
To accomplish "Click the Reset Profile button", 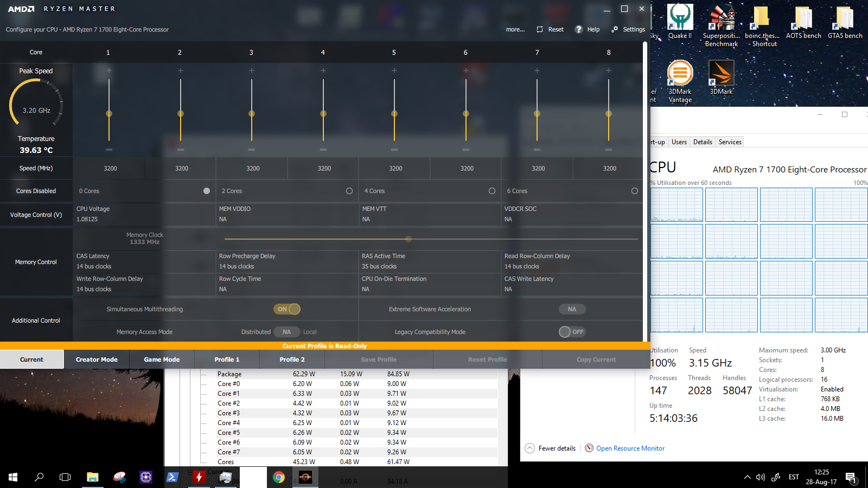I will pos(488,359).
